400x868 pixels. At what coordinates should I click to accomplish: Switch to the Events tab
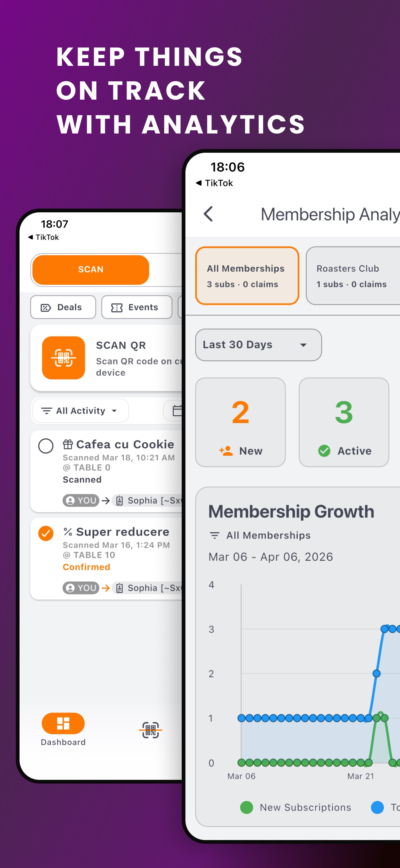[x=137, y=307]
